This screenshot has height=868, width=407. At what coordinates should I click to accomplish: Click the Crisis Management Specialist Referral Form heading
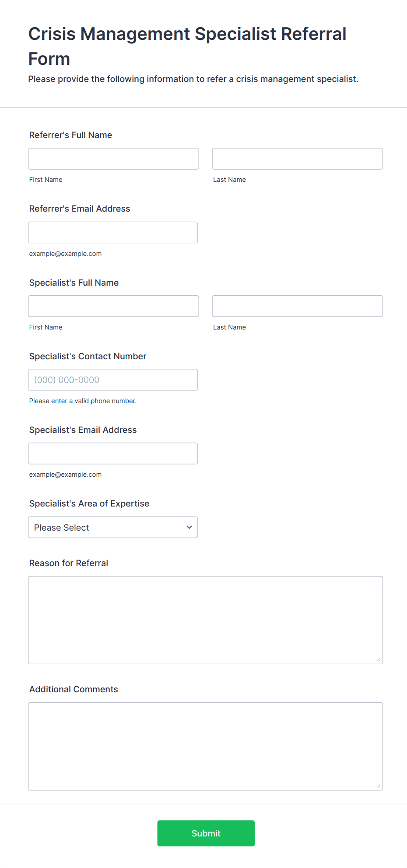pyautogui.click(x=187, y=46)
